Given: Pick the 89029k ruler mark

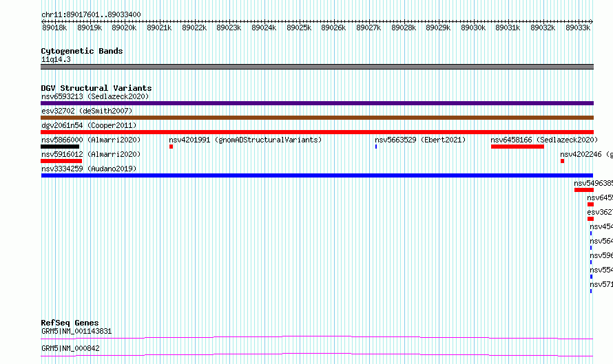Looking at the screenshot, I should (x=438, y=28).
